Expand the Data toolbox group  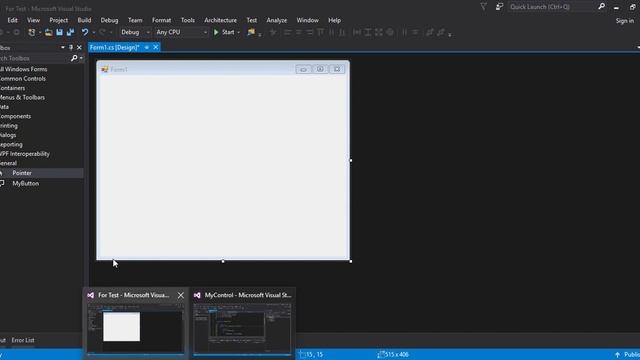[4, 107]
